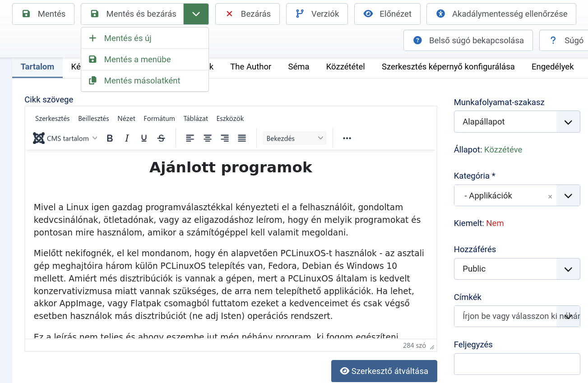Switch to the Közzététel tab

tap(346, 67)
